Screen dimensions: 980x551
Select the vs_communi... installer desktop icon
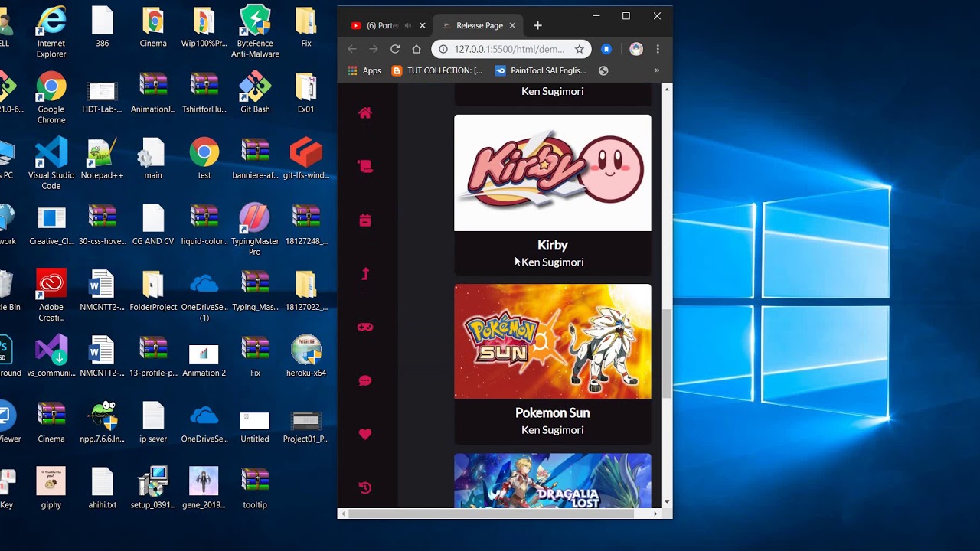(x=51, y=356)
